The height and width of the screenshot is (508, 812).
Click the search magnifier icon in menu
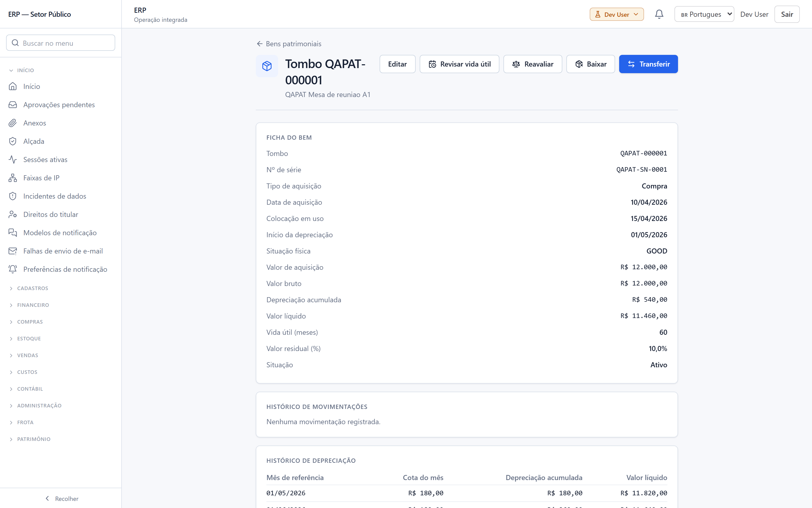tap(15, 43)
